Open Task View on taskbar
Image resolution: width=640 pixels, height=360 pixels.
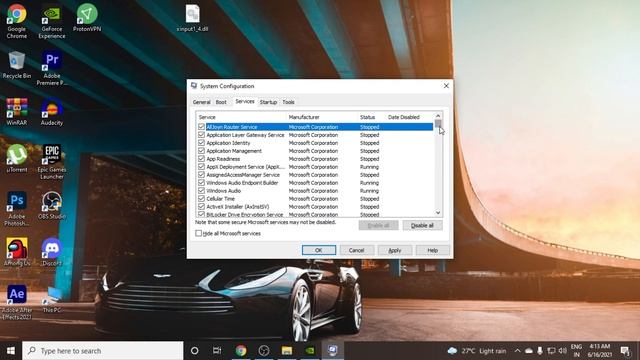[217, 351]
